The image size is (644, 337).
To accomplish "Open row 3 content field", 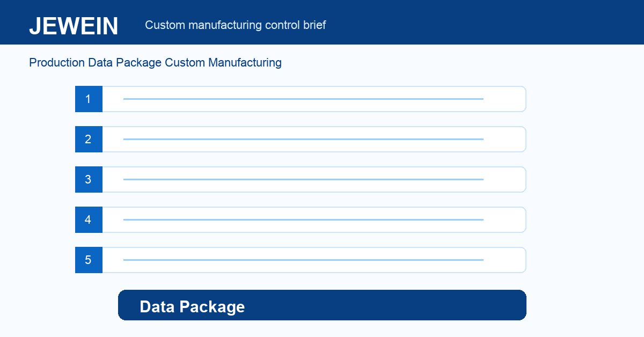I will click(314, 180).
